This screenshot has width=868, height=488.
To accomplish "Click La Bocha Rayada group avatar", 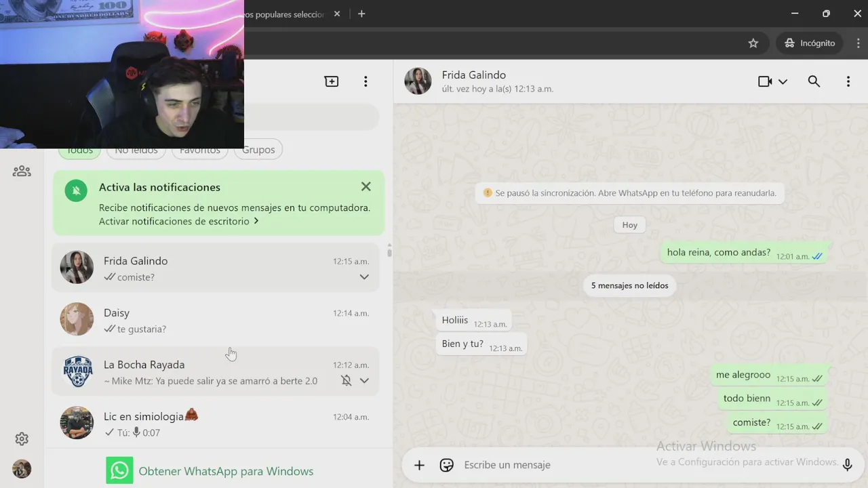I will [x=77, y=371].
